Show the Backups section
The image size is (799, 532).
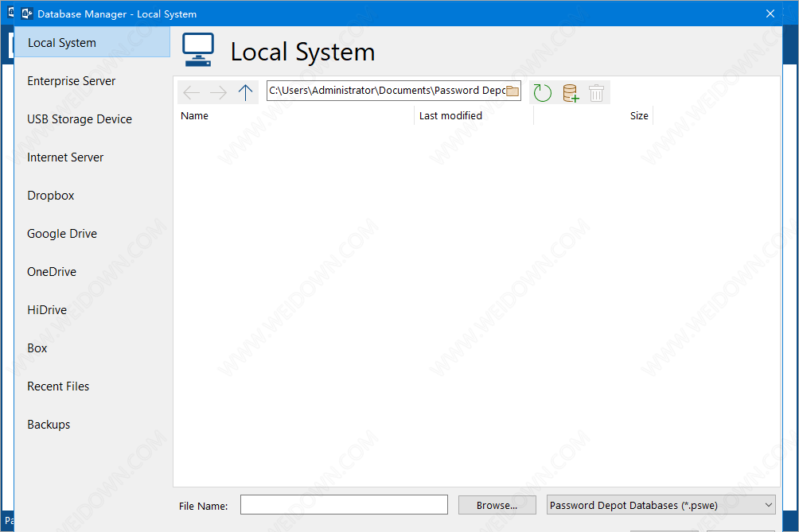[49, 425]
